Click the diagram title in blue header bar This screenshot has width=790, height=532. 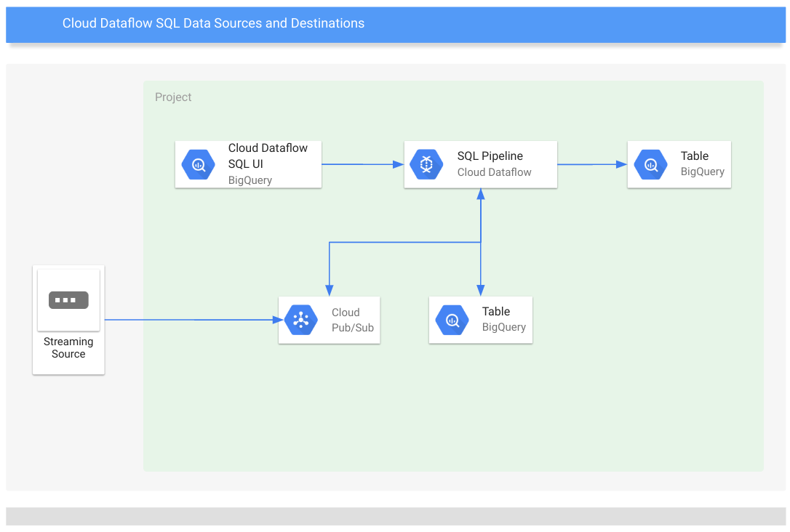point(213,23)
